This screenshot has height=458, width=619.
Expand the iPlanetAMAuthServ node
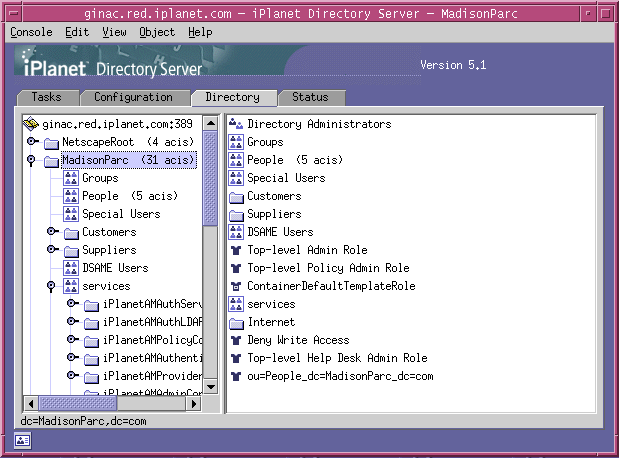click(73, 304)
